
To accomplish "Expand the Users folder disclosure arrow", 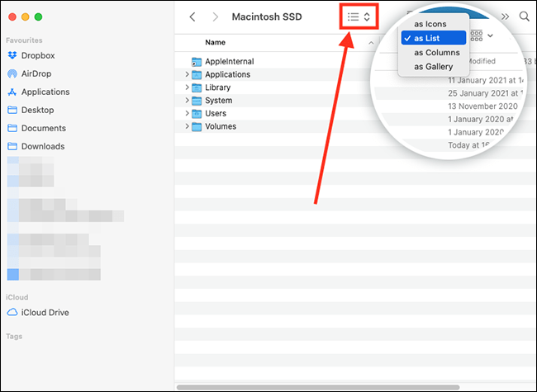I will click(187, 113).
